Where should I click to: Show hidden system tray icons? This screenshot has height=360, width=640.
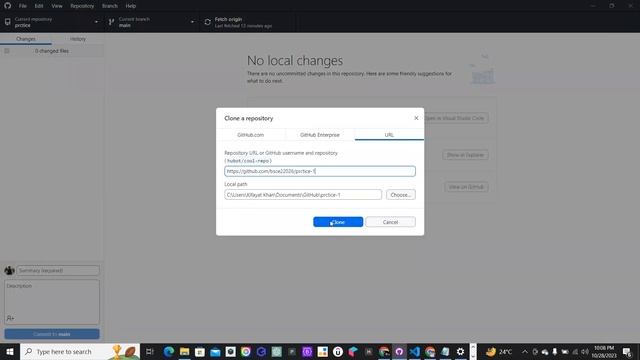(x=525, y=351)
